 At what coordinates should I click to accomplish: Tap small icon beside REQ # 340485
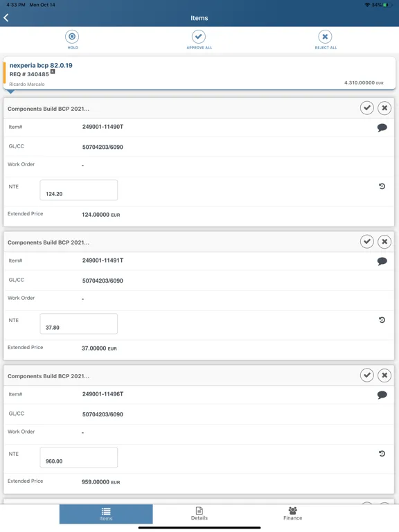click(x=53, y=71)
